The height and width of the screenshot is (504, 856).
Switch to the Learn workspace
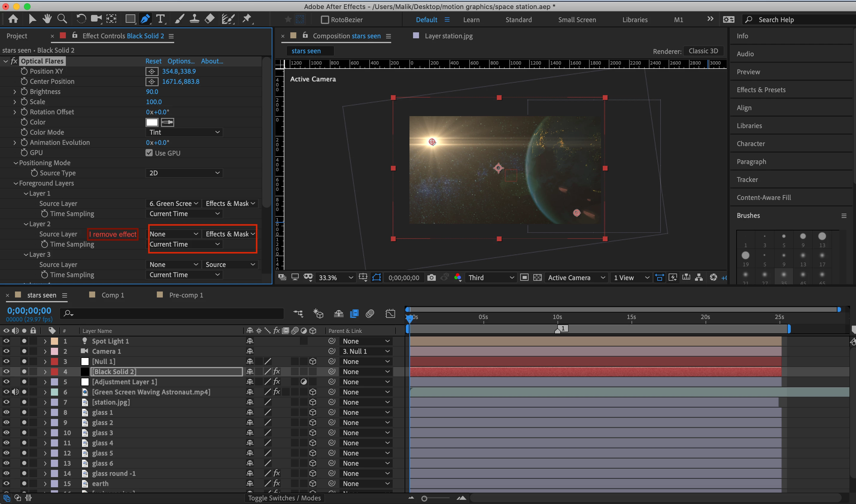coord(471,20)
